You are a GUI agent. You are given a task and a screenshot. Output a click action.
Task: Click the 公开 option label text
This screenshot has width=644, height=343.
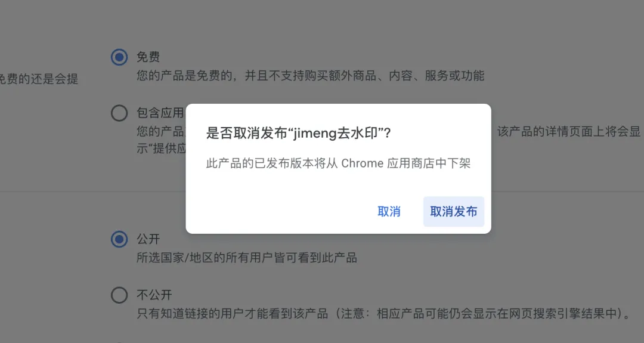pos(148,239)
